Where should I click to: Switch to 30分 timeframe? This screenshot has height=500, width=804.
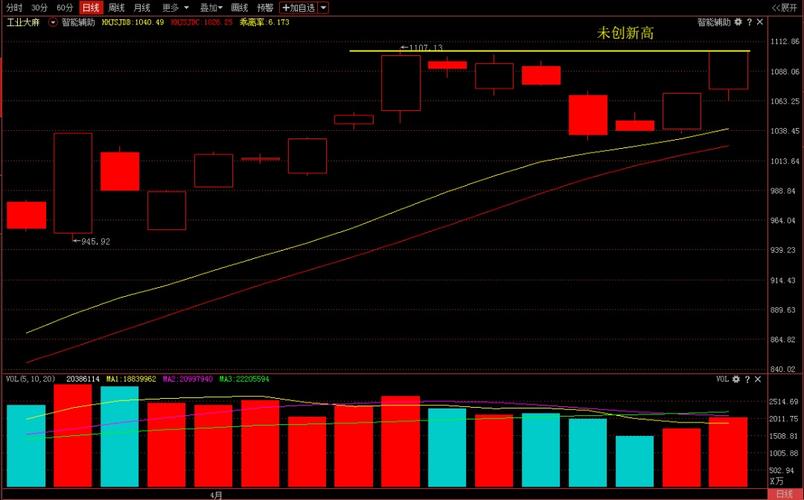[x=39, y=7]
